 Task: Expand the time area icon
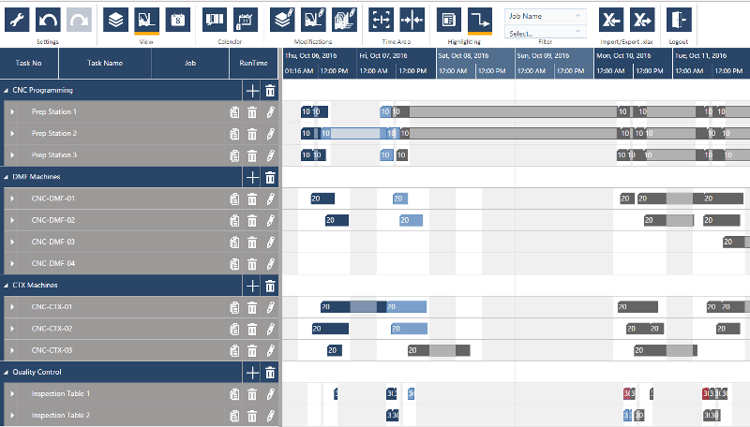coord(381,20)
